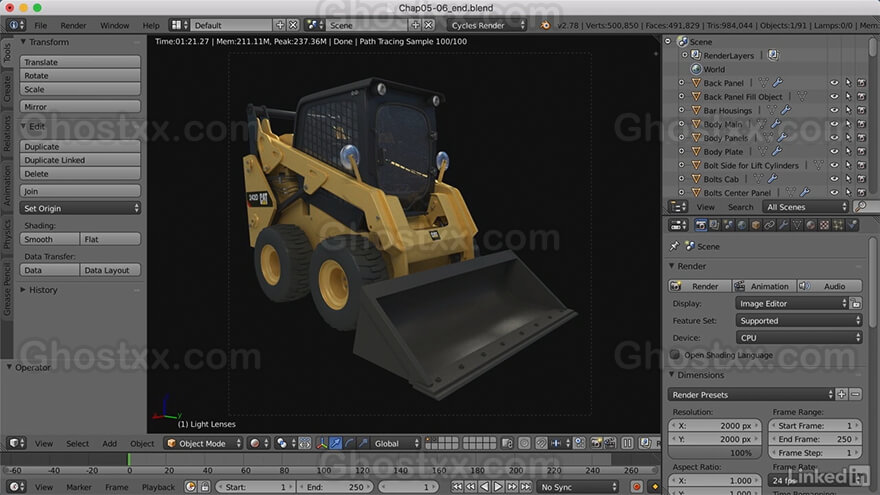Click the Duplicate Linked button
The height and width of the screenshot is (495, 880).
point(80,160)
